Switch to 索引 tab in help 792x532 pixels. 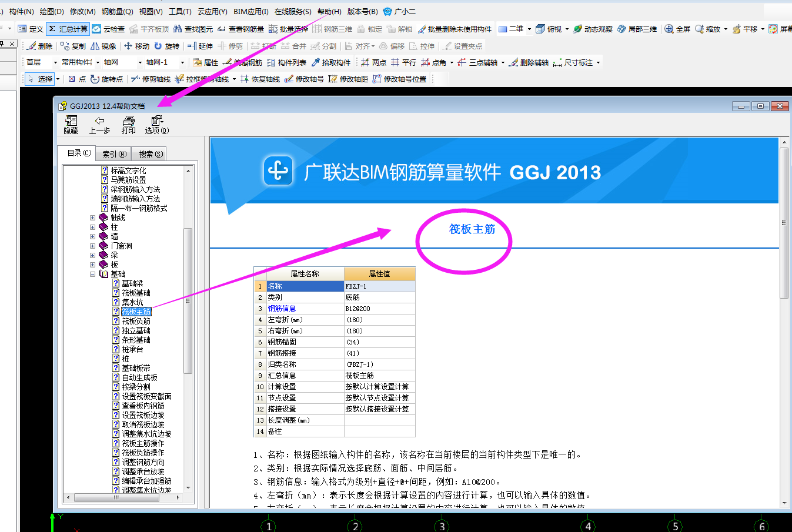tap(113, 154)
